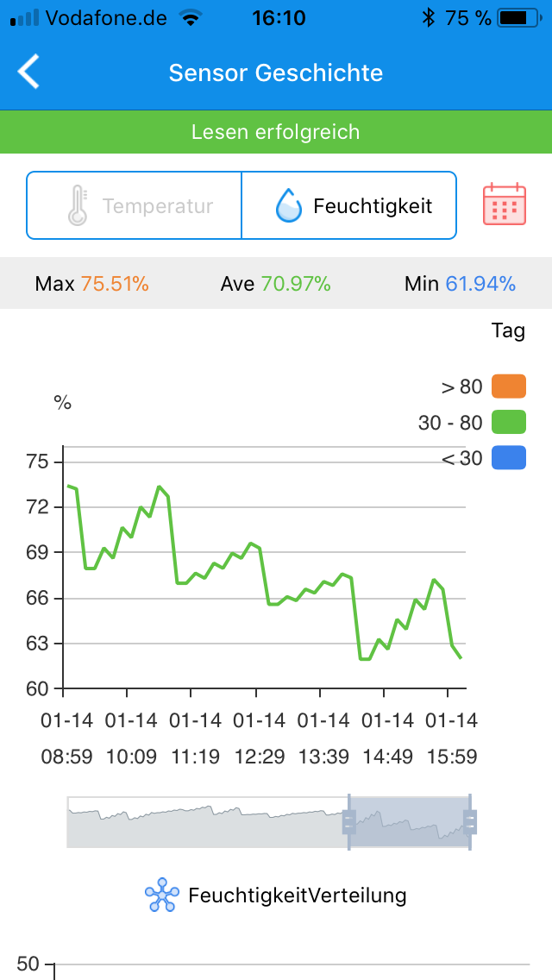Tap the selected window in the overview chart
552x980 pixels.
coord(409,823)
